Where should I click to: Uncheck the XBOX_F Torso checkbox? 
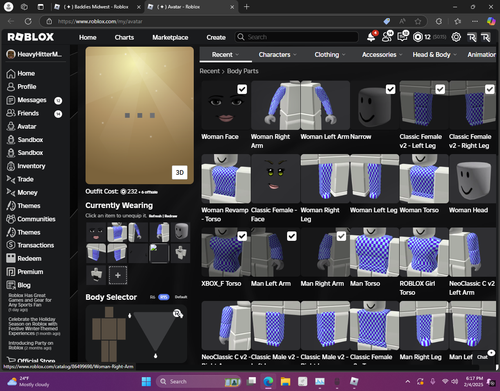[x=242, y=236]
